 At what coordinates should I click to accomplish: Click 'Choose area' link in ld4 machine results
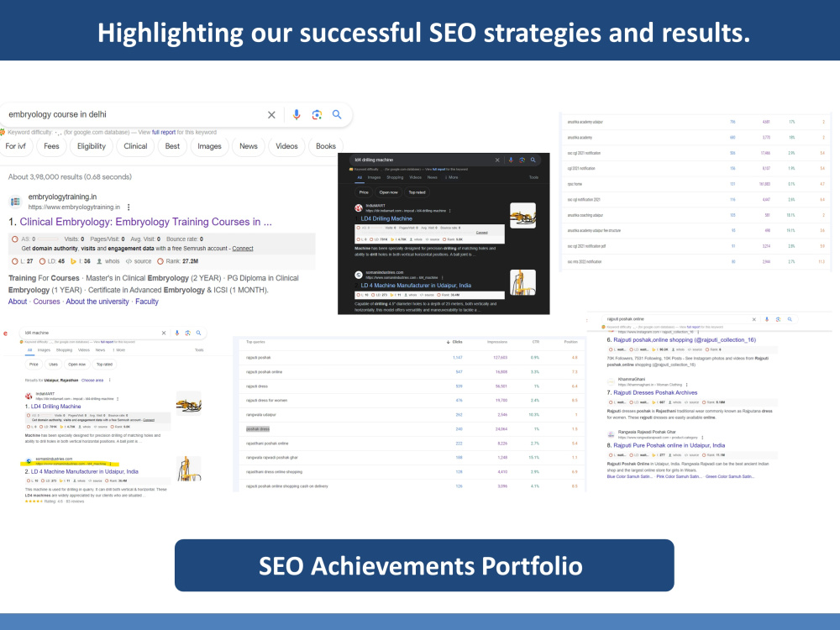[92, 381]
